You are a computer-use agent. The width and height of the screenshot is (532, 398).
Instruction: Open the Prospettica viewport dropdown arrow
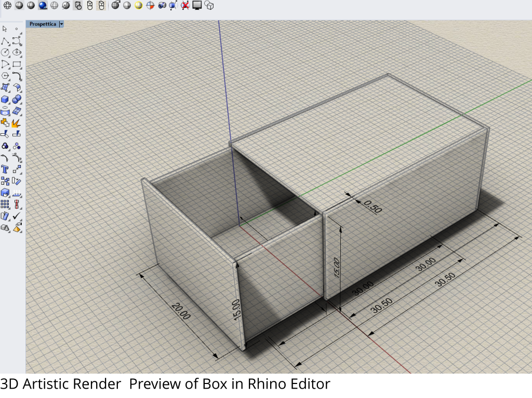pos(61,24)
